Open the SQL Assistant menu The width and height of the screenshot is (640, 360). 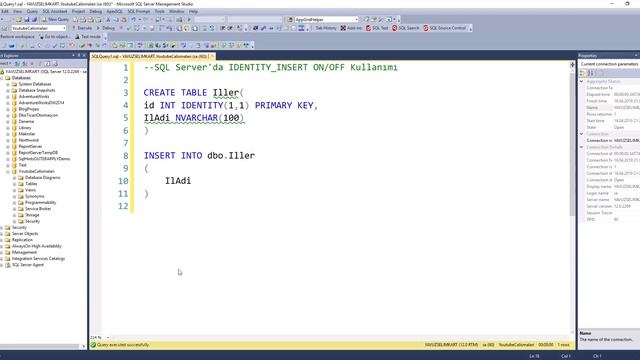pyautogui.click(x=55, y=11)
